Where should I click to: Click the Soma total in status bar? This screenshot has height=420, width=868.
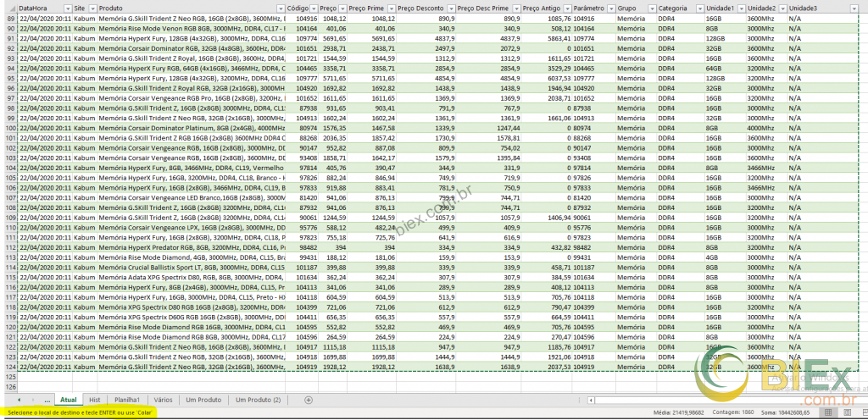(786, 412)
